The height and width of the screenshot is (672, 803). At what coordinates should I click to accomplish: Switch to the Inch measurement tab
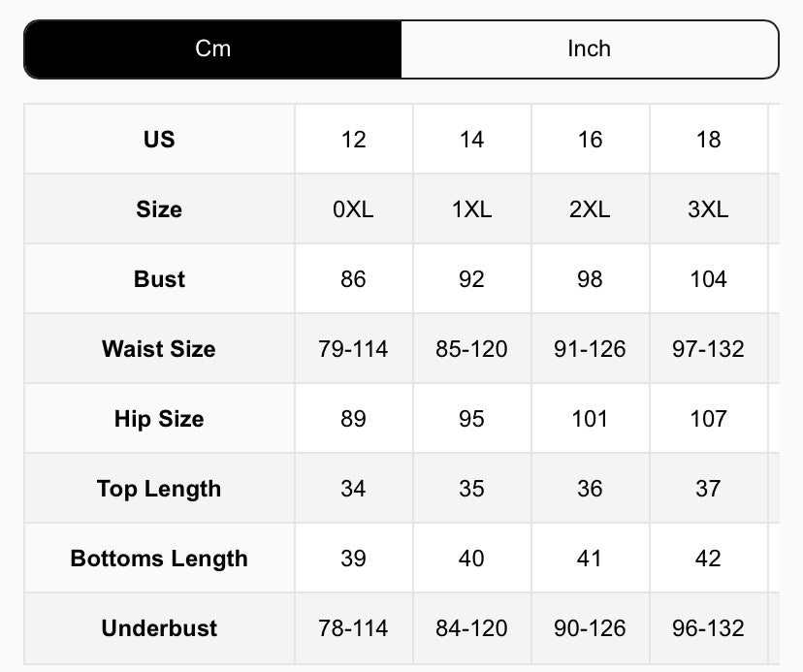point(589,48)
